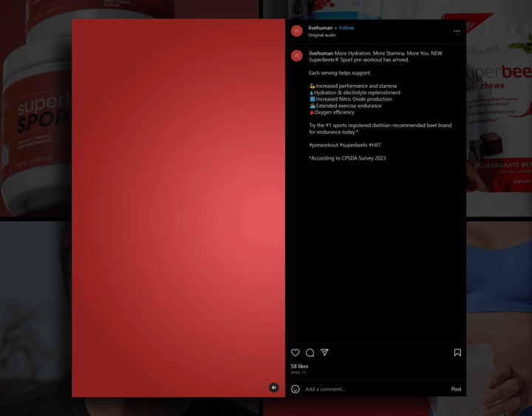
Task: Open livehuman avatar beside the caption
Action: (x=296, y=55)
